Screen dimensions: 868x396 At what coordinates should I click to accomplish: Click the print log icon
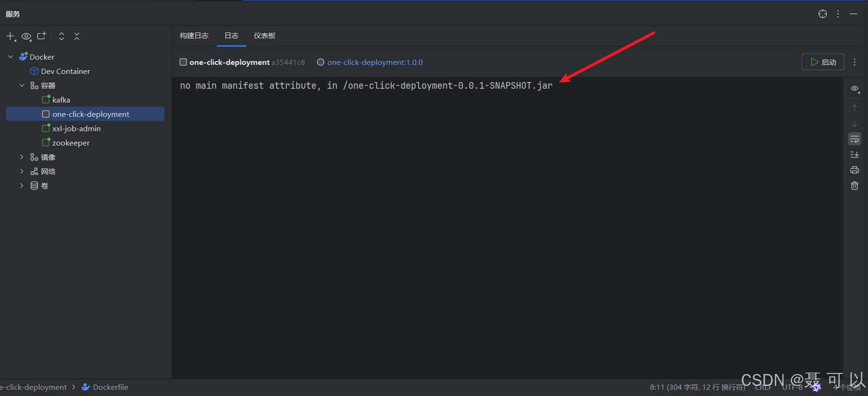tap(855, 170)
